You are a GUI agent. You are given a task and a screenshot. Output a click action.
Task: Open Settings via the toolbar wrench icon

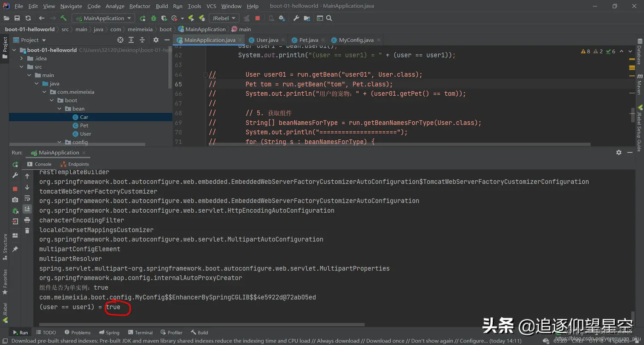pyautogui.click(x=296, y=18)
